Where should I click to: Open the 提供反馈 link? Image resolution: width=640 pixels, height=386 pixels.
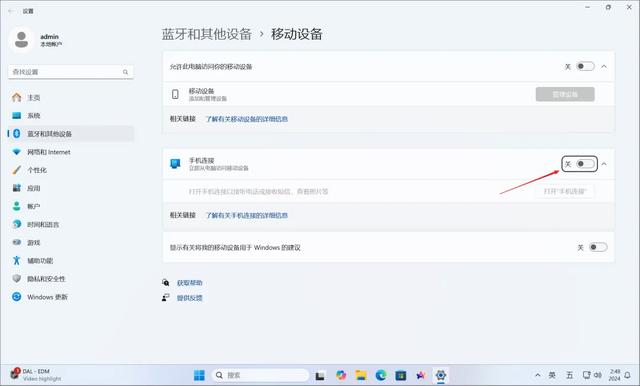[190, 298]
